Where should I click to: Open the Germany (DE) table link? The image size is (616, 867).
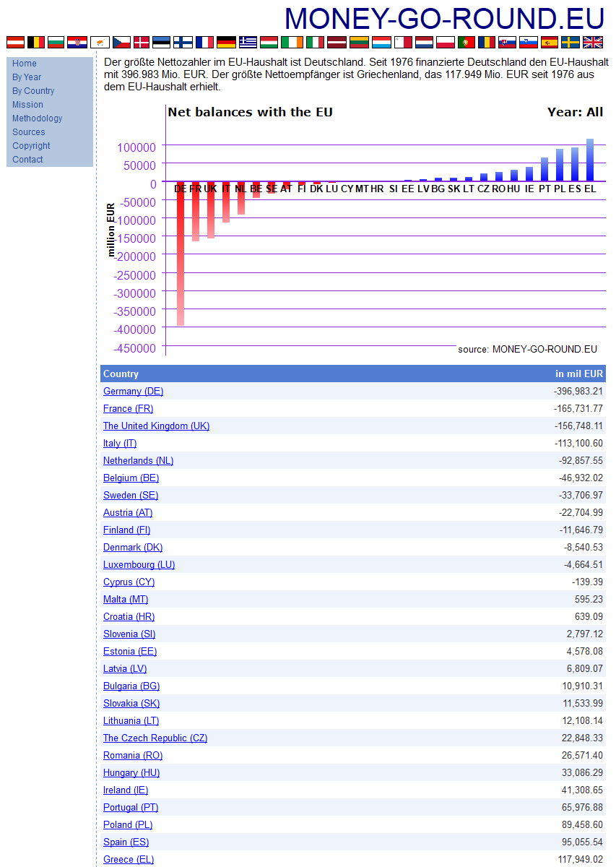tap(133, 392)
